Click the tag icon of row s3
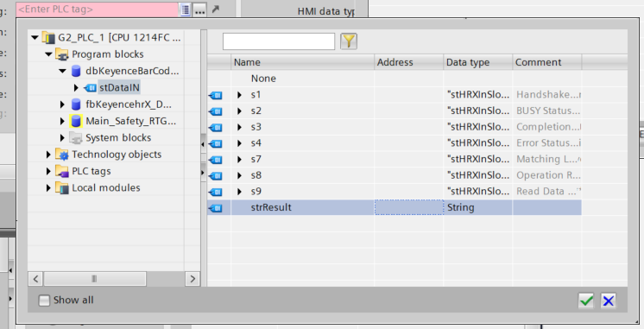Viewport: 644px width, 329px height. pos(215,127)
